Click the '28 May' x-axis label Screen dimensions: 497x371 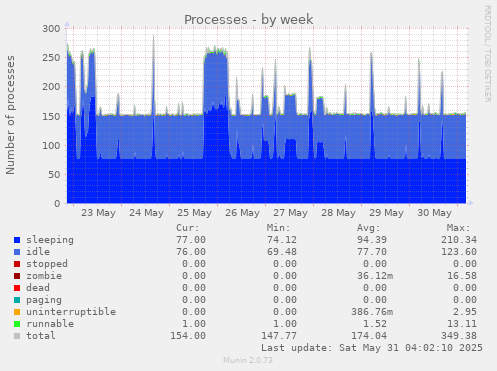pyautogui.click(x=338, y=213)
